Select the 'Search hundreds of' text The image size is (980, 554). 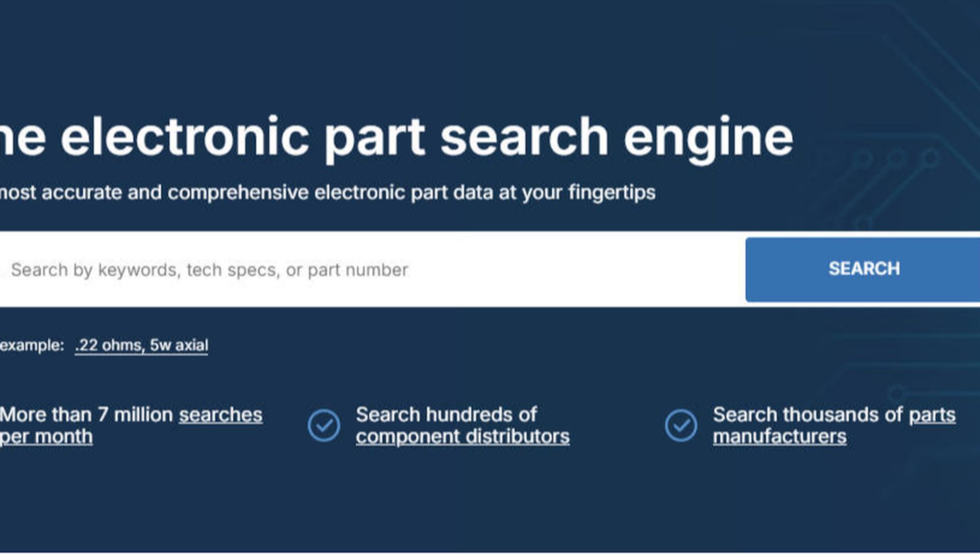click(x=446, y=415)
